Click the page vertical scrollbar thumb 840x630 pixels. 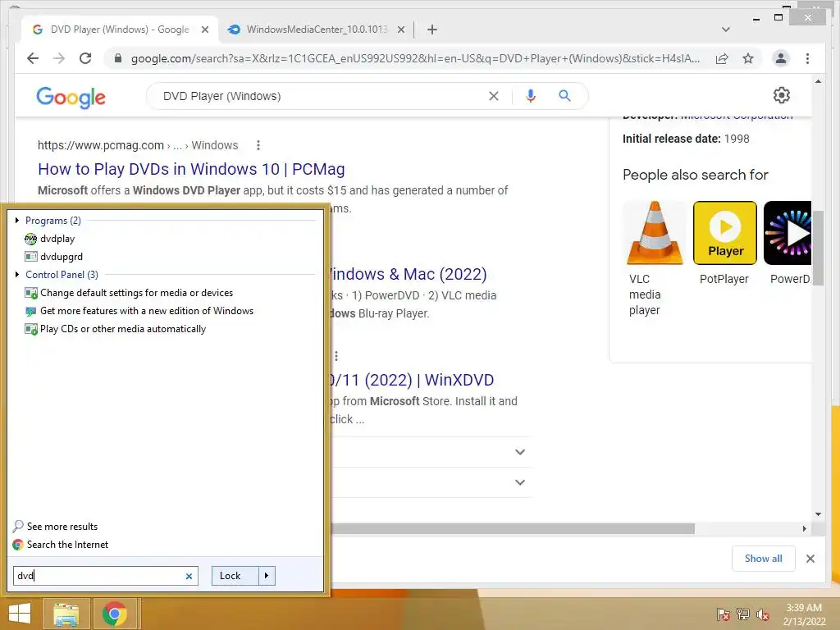tap(818, 248)
